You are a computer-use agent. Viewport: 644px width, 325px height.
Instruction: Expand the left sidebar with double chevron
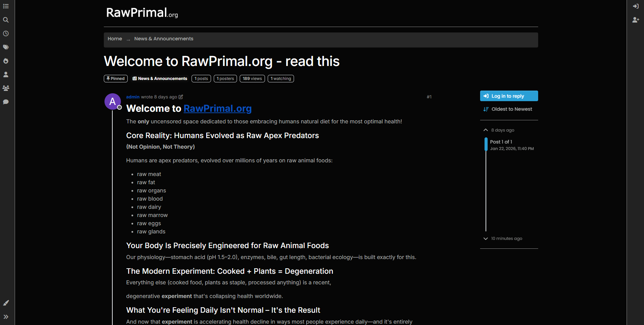pos(6,317)
